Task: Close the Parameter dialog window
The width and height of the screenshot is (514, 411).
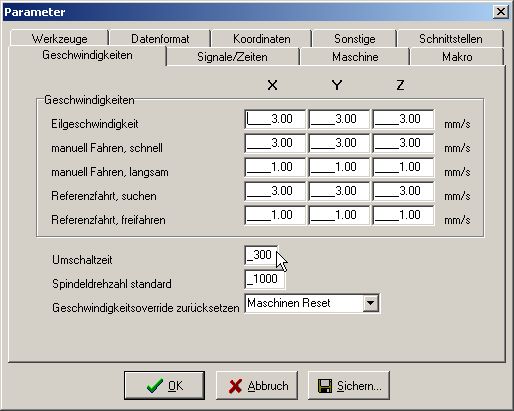Action: (x=500, y=12)
